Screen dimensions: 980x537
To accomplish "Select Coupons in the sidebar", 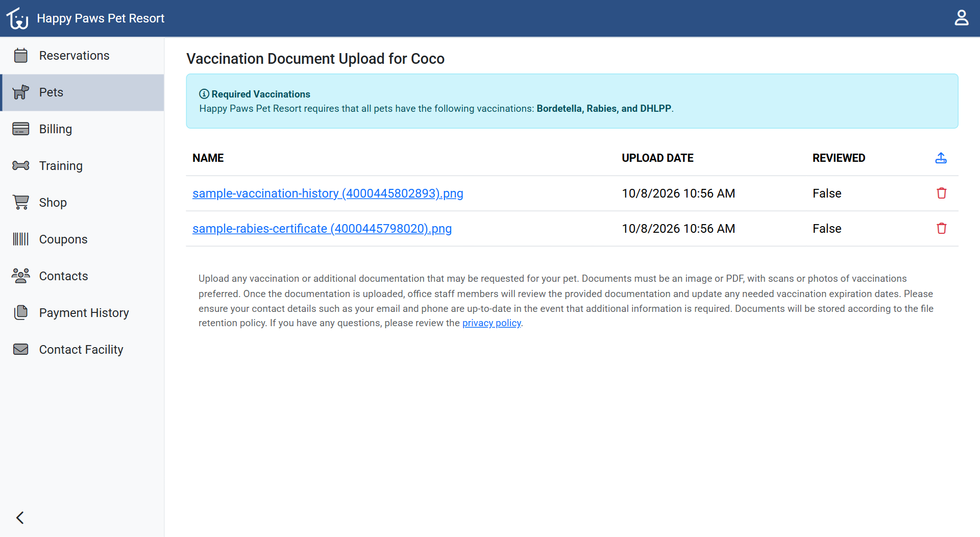I will (82, 239).
